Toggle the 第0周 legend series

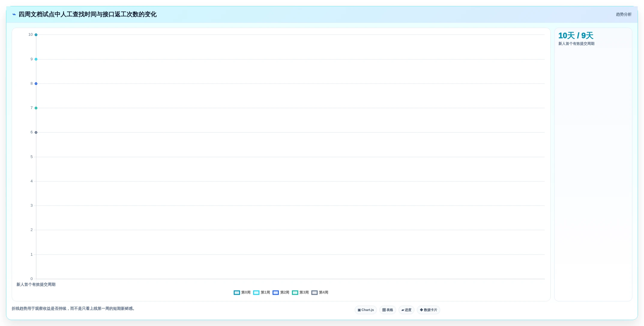point(242,292)
